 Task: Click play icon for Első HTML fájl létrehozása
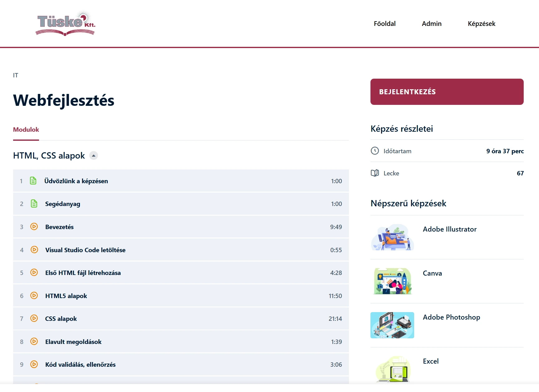(x=34, y=272)
